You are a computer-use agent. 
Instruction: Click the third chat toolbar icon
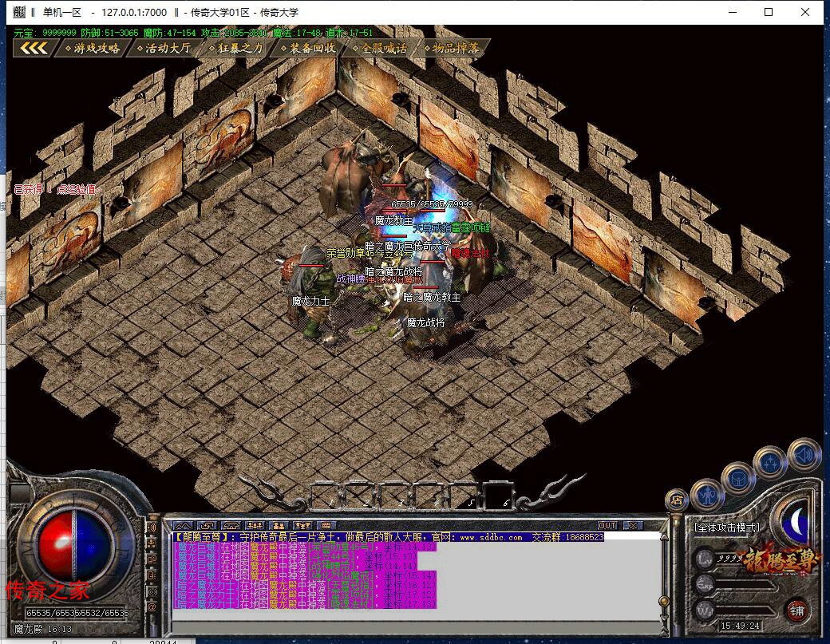point(231,525)
